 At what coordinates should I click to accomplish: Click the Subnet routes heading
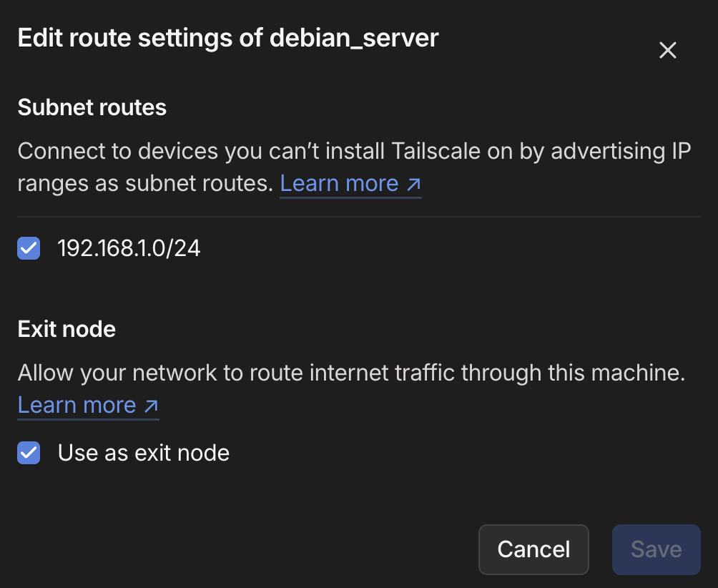click(92, 107)
